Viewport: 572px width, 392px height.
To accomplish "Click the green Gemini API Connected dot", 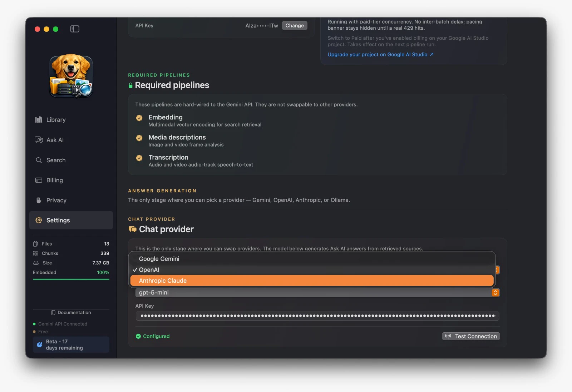I will pyautogui.click(x=34, y=324).
